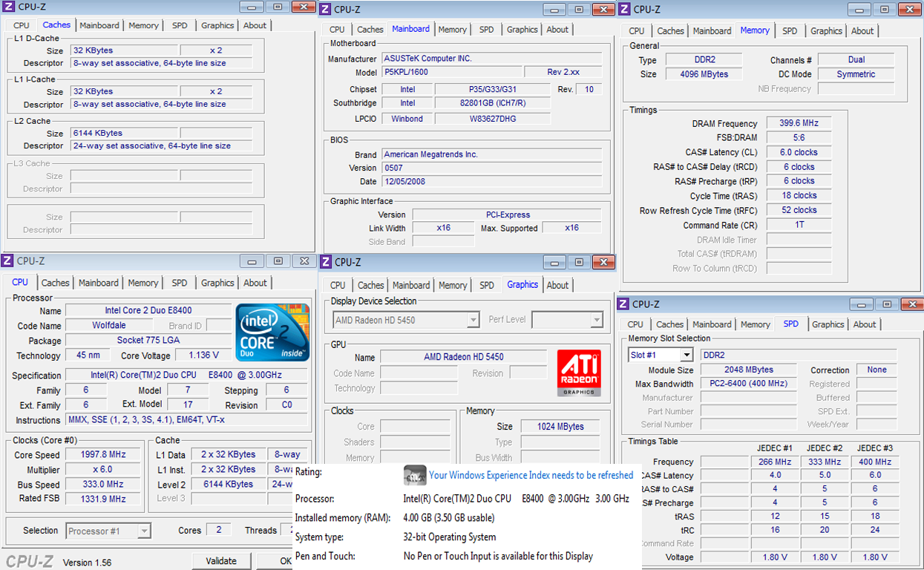924x570 pixels.
Task: Select the About tab in the Caches window
Action: point(255,25)
